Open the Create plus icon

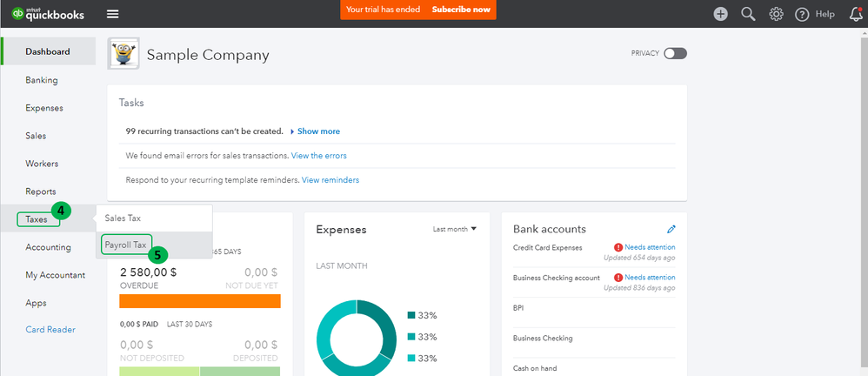click(720, 14)
